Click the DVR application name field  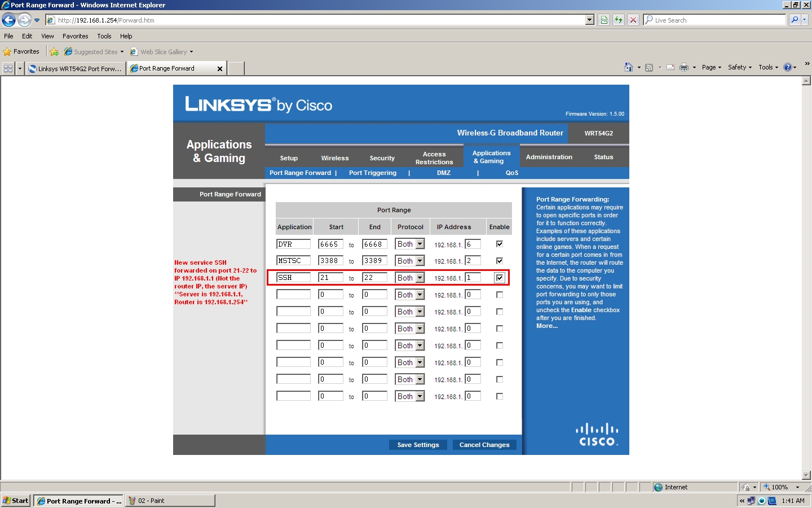point(293,244)
